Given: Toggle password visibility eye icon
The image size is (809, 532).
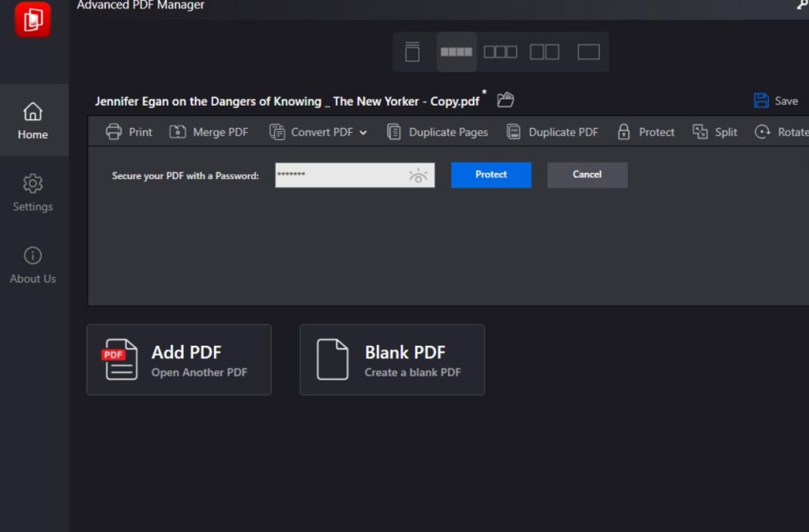Looking at the screenshot, I should point(418,176).
